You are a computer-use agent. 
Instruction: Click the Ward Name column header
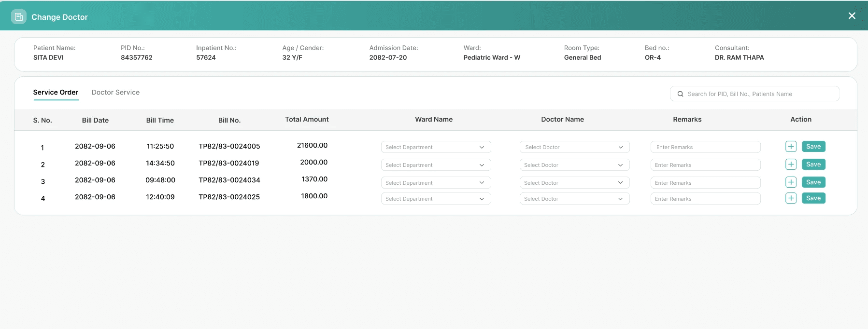[x=434, y=119]
